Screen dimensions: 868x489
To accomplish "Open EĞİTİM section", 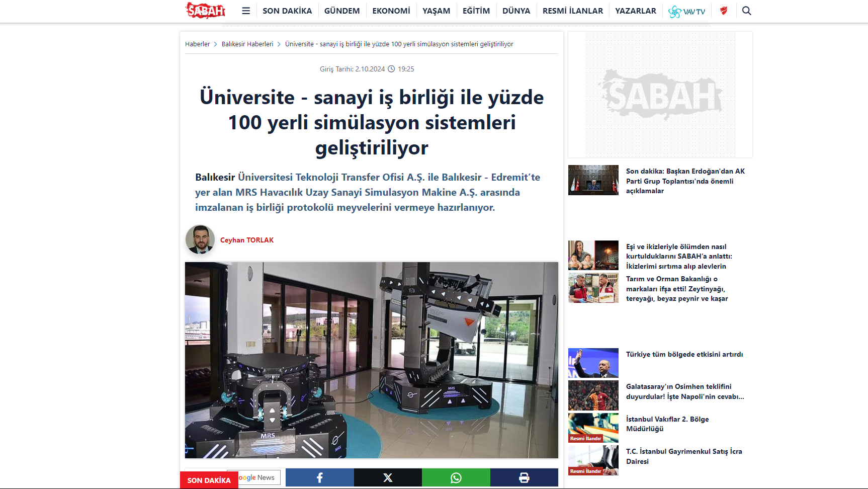I will click(x=476, y=11).
